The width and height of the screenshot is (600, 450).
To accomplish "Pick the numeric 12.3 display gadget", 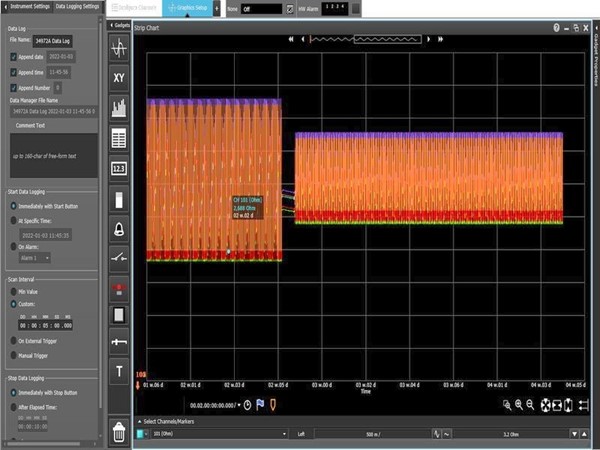I will click(119, 168).
